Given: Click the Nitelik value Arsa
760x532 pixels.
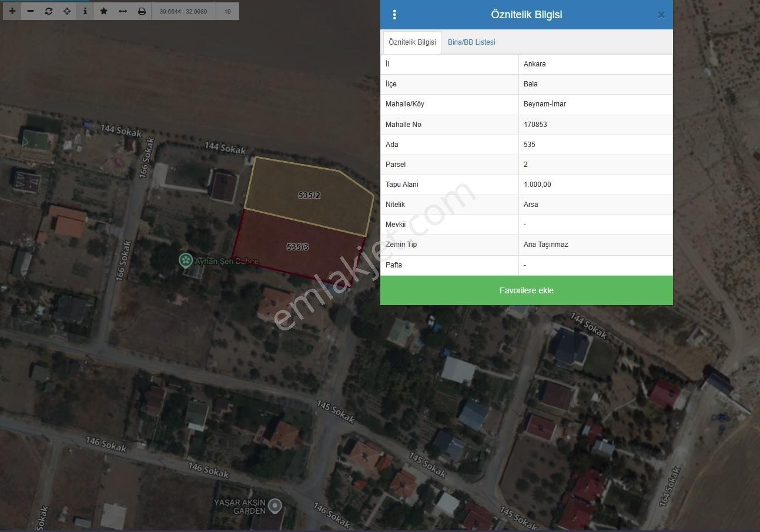Looking at the screenshot, I should (x=531, y=205).
